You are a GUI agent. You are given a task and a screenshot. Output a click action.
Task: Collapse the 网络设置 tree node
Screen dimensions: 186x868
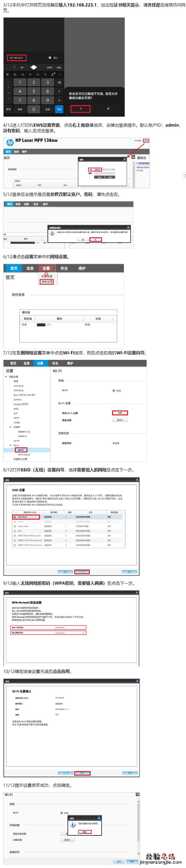pos(6,377)
